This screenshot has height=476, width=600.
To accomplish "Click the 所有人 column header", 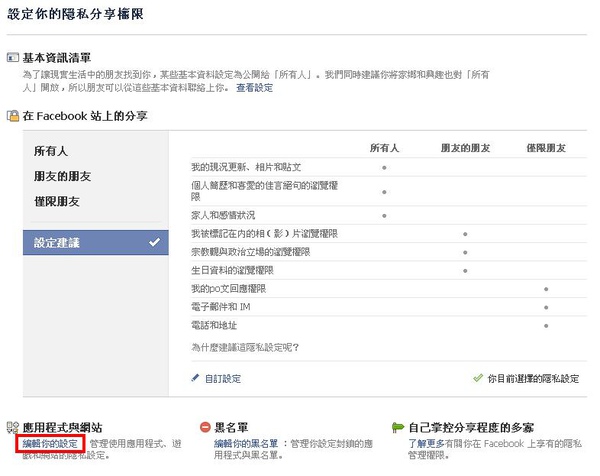I will pyautogui.click(x=384, y=148).
